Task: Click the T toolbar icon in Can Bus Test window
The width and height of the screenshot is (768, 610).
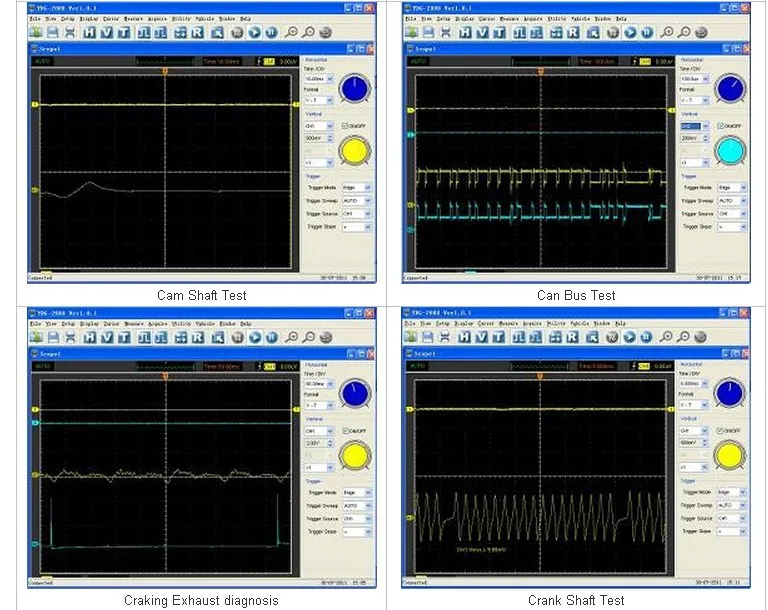Action: [x=499, y=32]
